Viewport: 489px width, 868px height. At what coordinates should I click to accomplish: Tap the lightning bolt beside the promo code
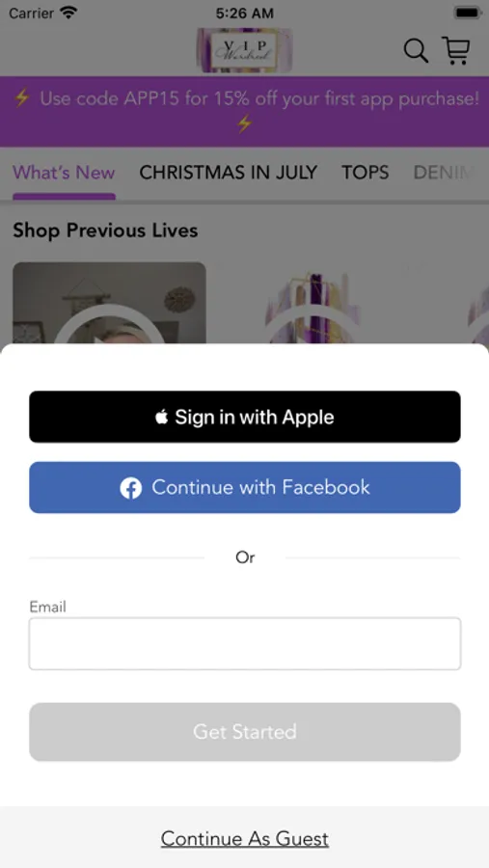(x=21, y=98)
